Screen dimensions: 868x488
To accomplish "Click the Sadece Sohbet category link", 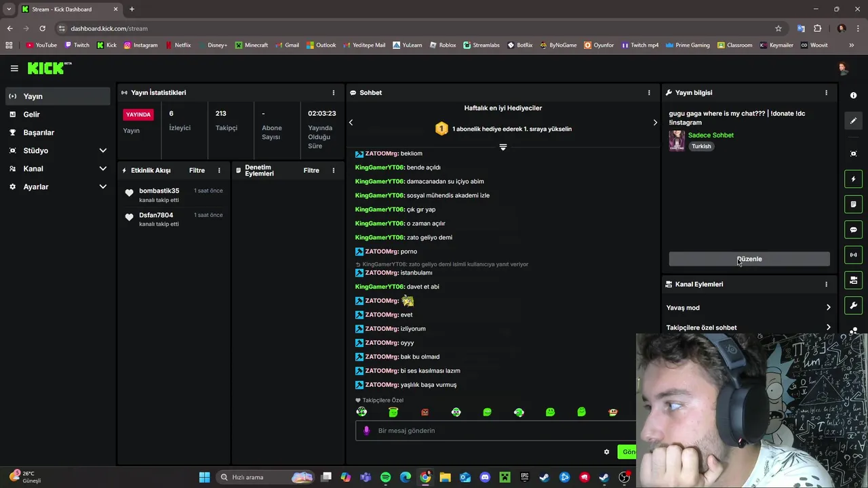I will click(x=711, y=136).
